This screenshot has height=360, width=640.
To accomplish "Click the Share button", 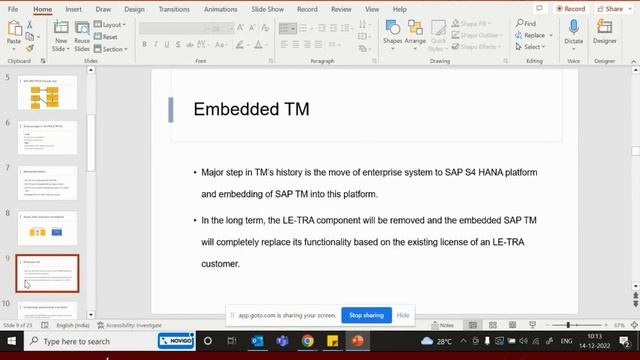I will pyautogui.click(x=611, y=9).
